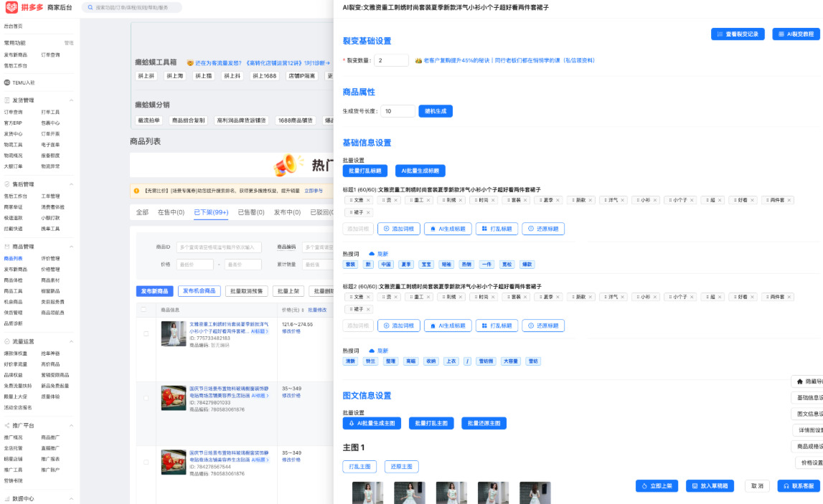Click the price column sort arrows
The width and height of the screenshot is (823, 504).
pos(302,310)
